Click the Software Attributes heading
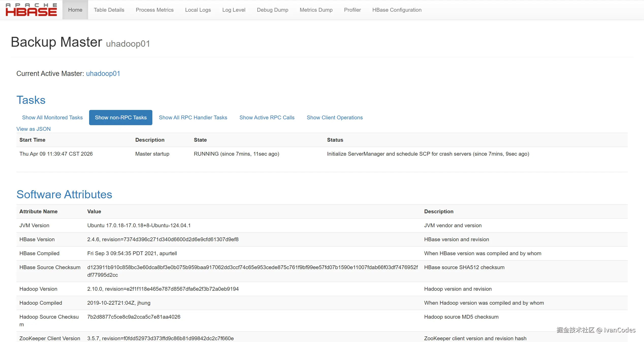Image resolution: width=644 pixels, height=342 pixels. point(64,194)
